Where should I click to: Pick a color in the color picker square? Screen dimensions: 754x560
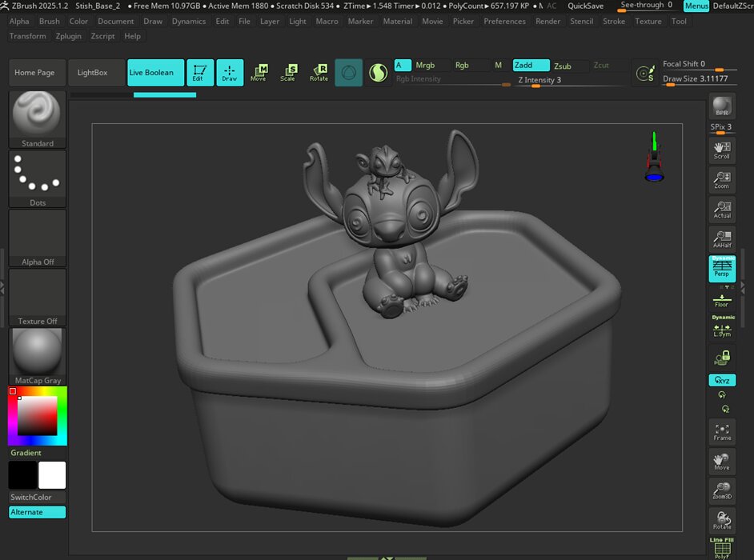coord(37,416)
